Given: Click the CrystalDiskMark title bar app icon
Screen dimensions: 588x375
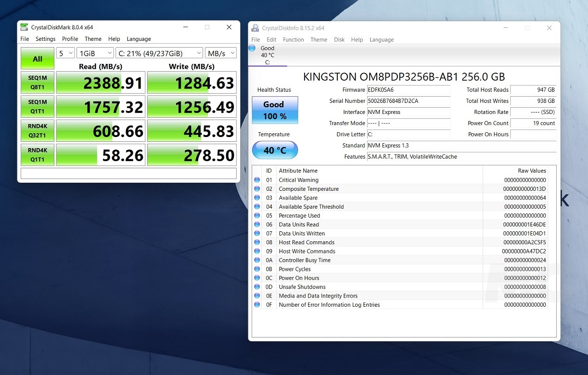Looking at the screenshot, I should point(24,27).
